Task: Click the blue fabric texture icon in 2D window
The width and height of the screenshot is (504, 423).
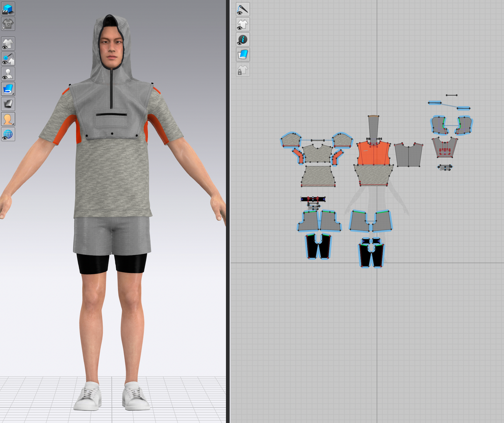Action: (x=243, y=54)
